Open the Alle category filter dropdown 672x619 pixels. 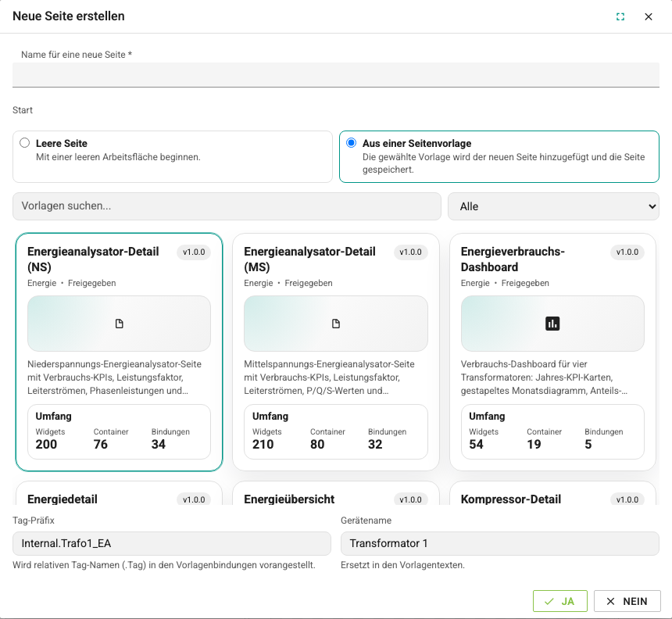553,206
